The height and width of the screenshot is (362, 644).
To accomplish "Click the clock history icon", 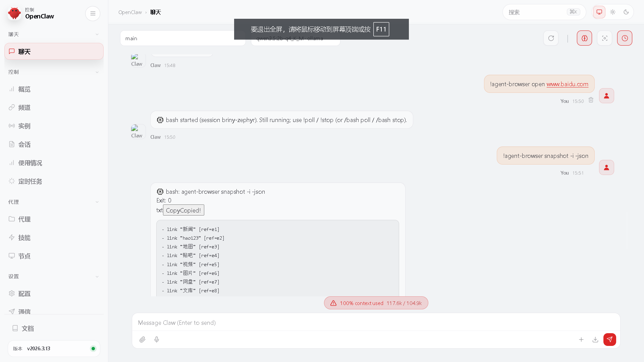I will coord(625,38).
